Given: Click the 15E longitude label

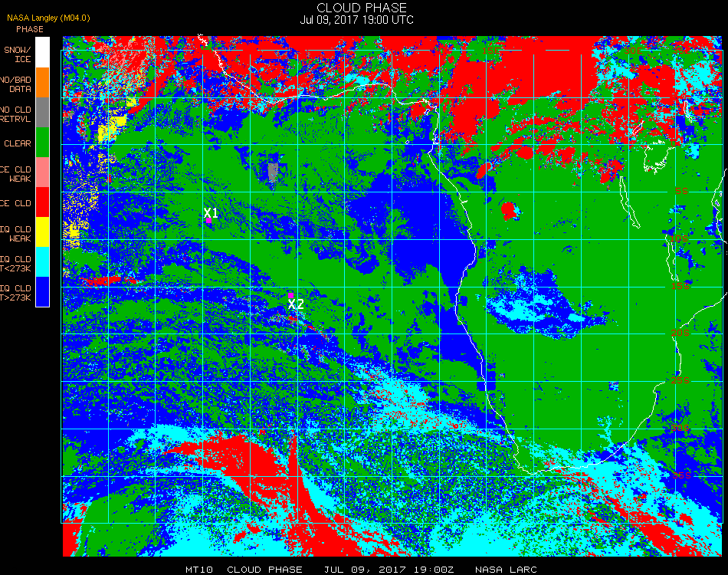Looking at the screenshot, I should point(491,51).
